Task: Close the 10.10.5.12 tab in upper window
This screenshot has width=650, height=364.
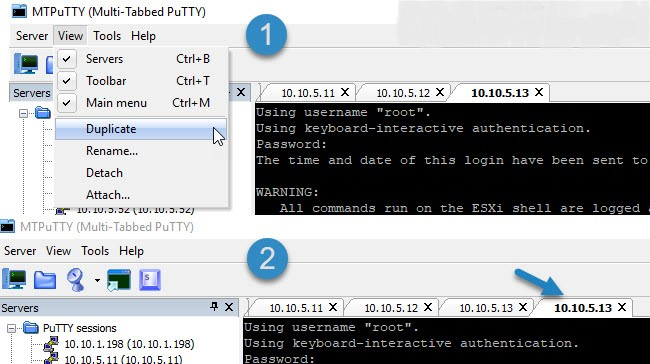Action: click(440, 92)
